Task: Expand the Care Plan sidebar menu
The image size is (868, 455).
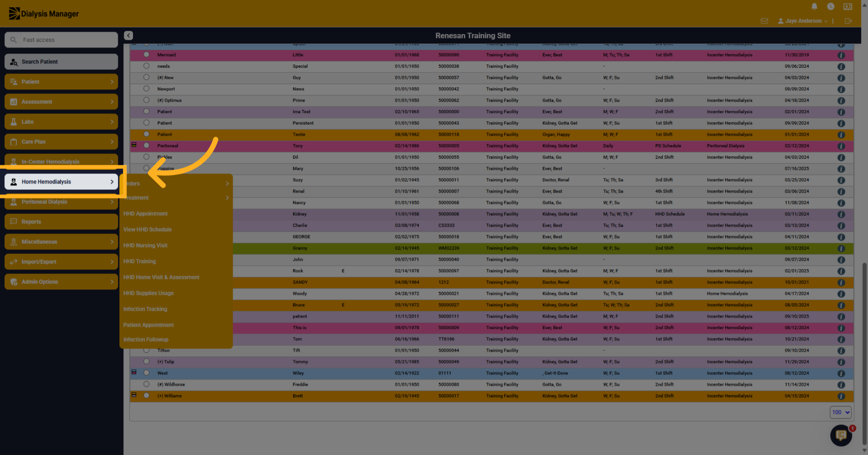Action: click(61, 142)
